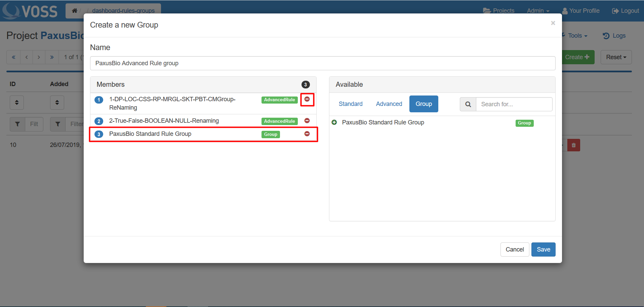Viewport: 644px width, 307px height.
Task: Toggle sort order for ID column
Action: [17, 103]
